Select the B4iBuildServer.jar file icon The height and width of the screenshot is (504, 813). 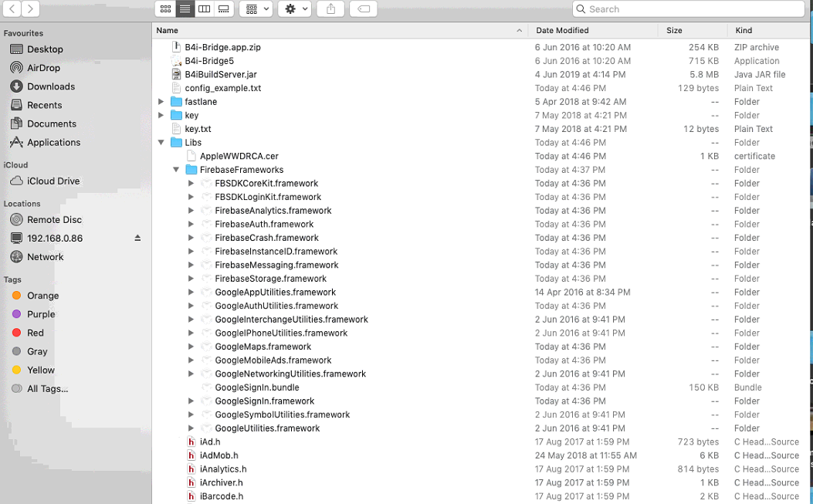(176, 74)
